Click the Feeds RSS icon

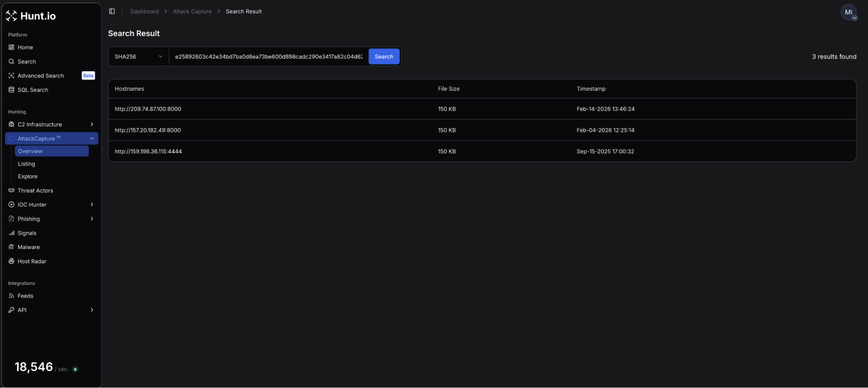(11, 296)
